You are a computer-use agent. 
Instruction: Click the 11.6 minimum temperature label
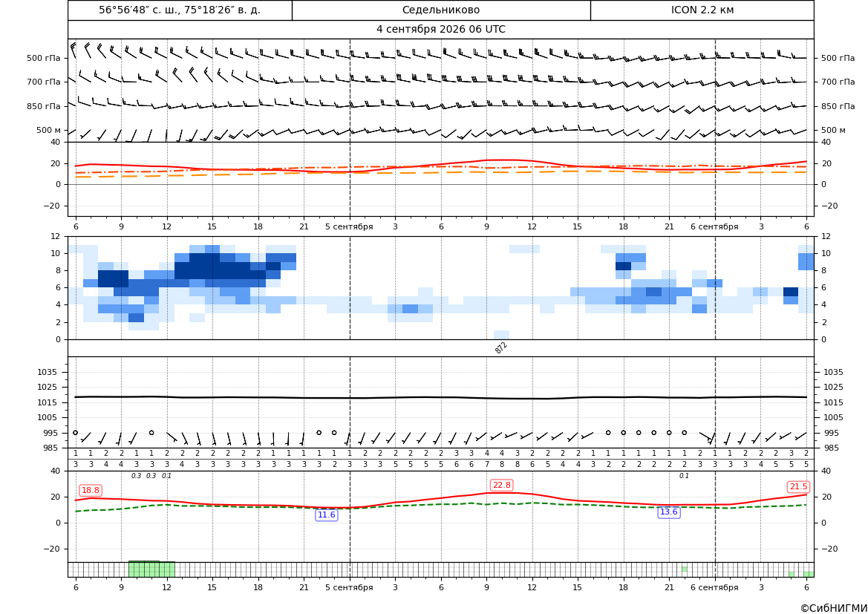(x=326, y=515)
